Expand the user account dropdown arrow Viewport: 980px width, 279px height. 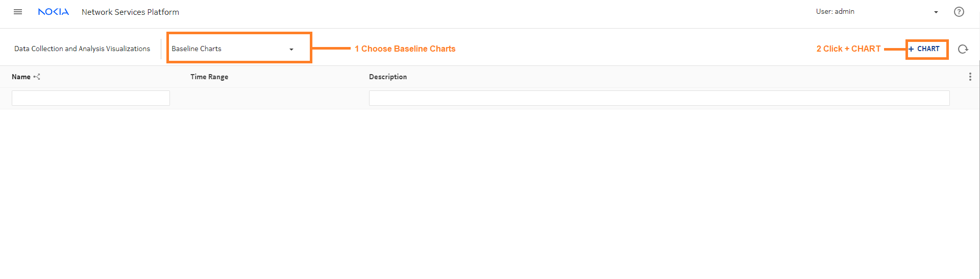936,12
